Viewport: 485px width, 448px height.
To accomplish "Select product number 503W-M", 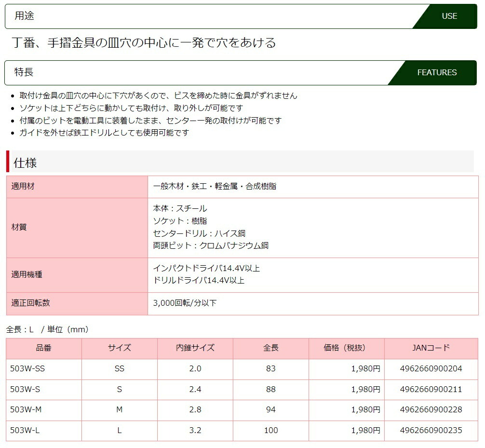I will 27,410.
